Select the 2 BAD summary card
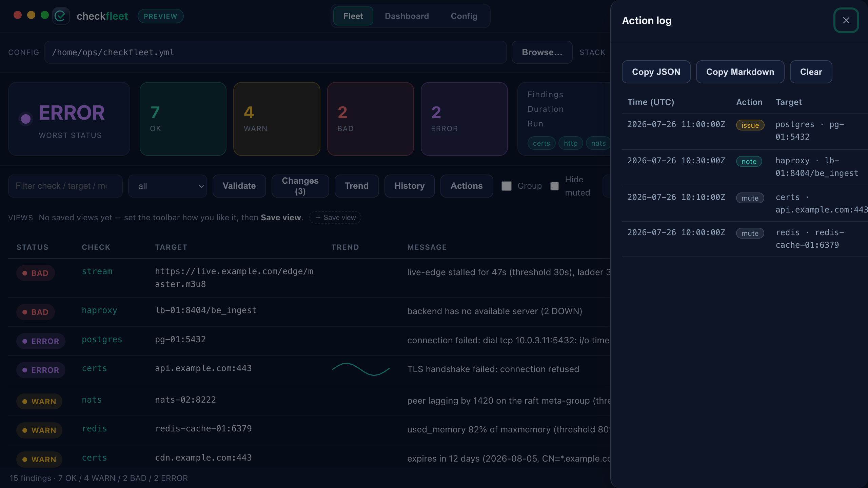This screenshot has width=868, height=488. [370, 119]
